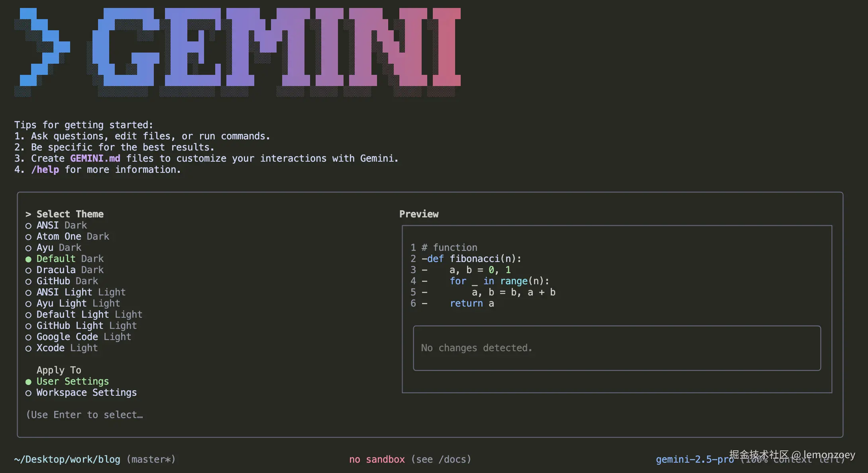Click the /help command in tips

(45, 170)
